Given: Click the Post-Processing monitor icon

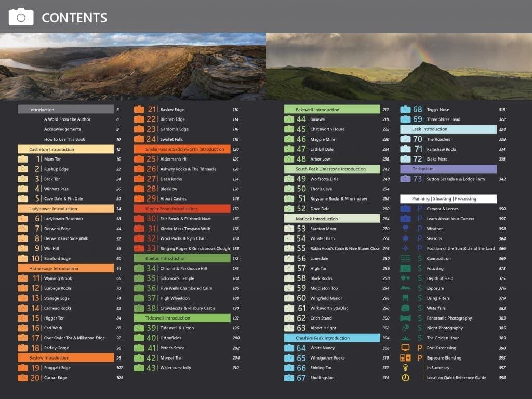Looking at the screenshot, I should click(x=405, y=348).
